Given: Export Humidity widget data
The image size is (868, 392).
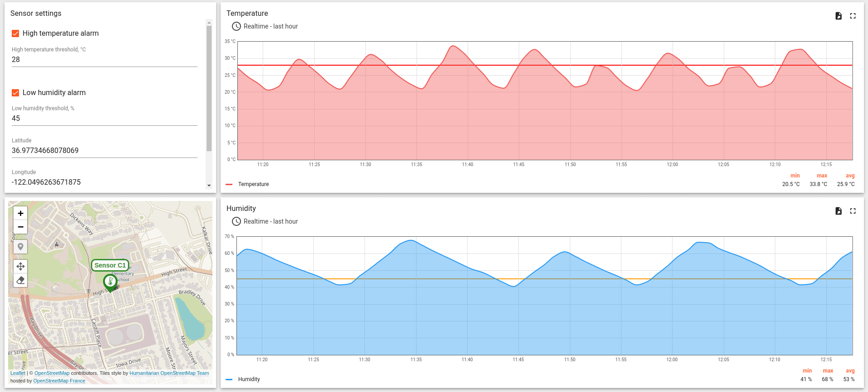Looking at the screenshot, I should click(838, 211).
